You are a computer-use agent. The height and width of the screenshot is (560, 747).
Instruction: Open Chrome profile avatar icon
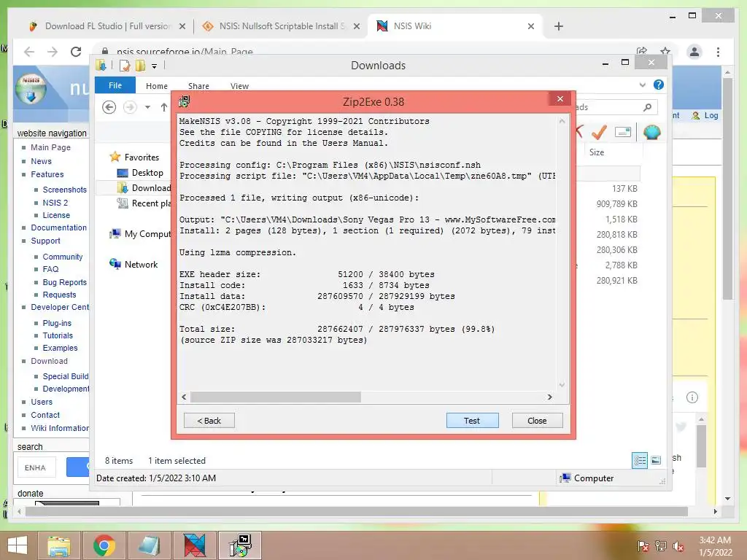[694, 52]
